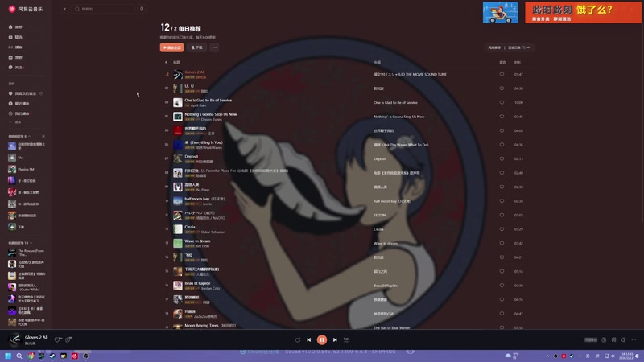Viewport: 644px width, 362px height.
Task: Go back using the navigation arrow
Action: (65, 9)
